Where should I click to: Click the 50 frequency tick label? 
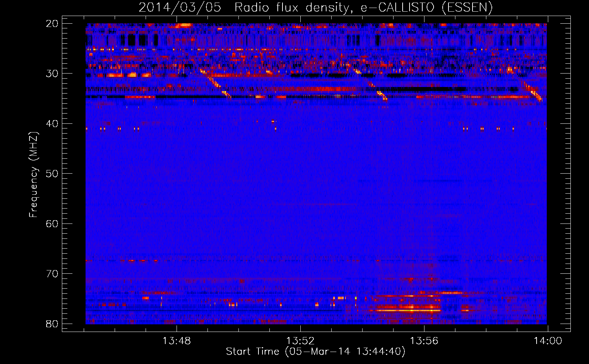coord(52,174)
